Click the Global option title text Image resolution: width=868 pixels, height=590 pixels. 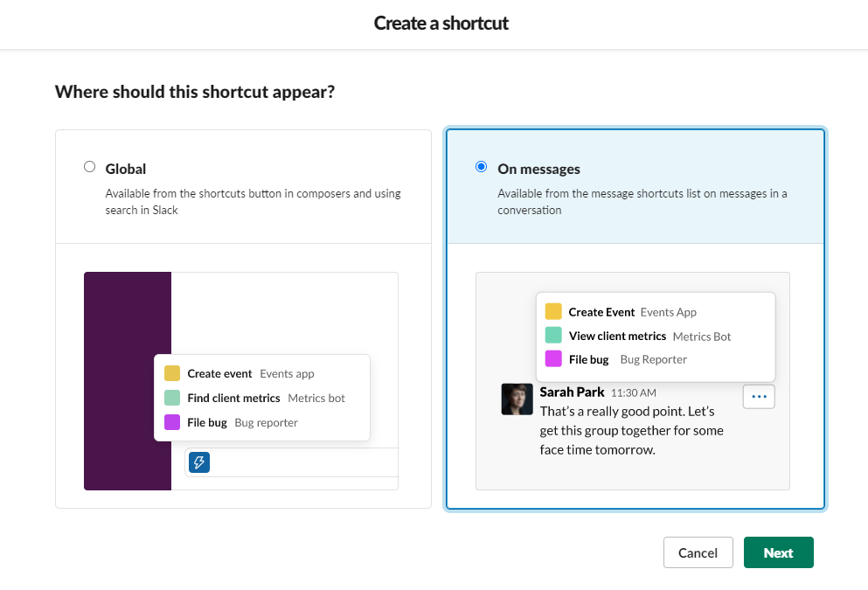click(126, 169)
